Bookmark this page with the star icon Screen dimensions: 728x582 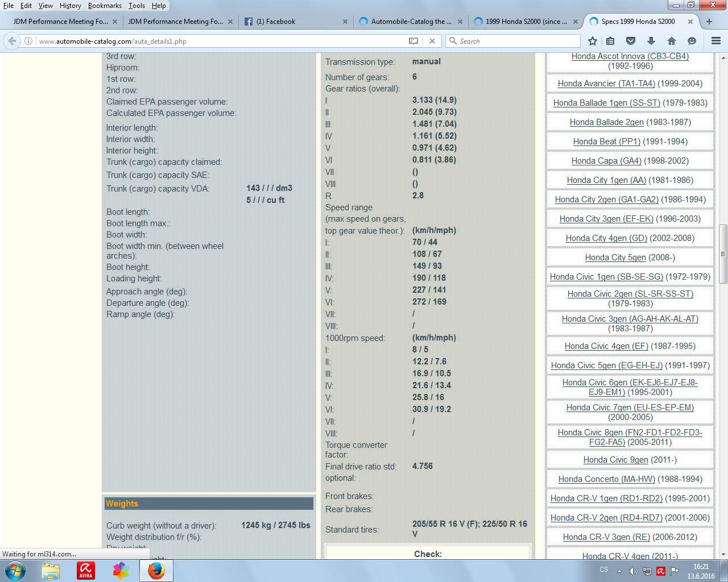593,41
